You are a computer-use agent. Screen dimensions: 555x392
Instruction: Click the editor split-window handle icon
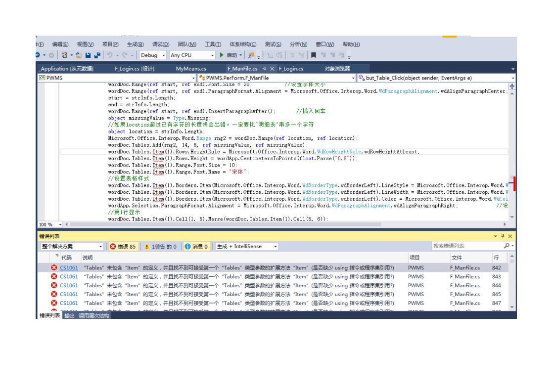click(x=512, y=87)
